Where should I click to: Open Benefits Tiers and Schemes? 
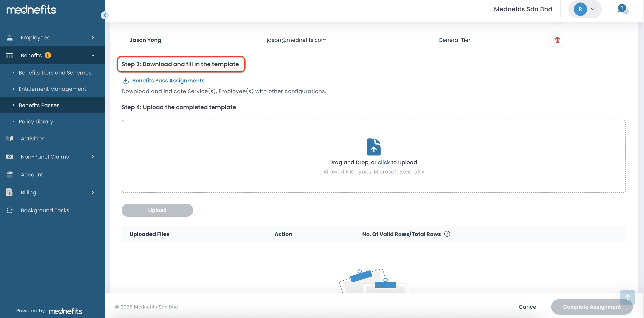55,73
